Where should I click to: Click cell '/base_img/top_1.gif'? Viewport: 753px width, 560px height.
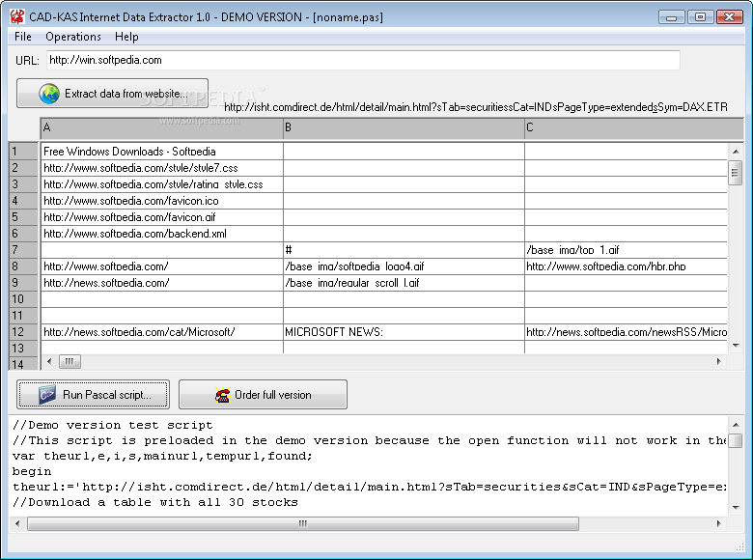point(627,250)
